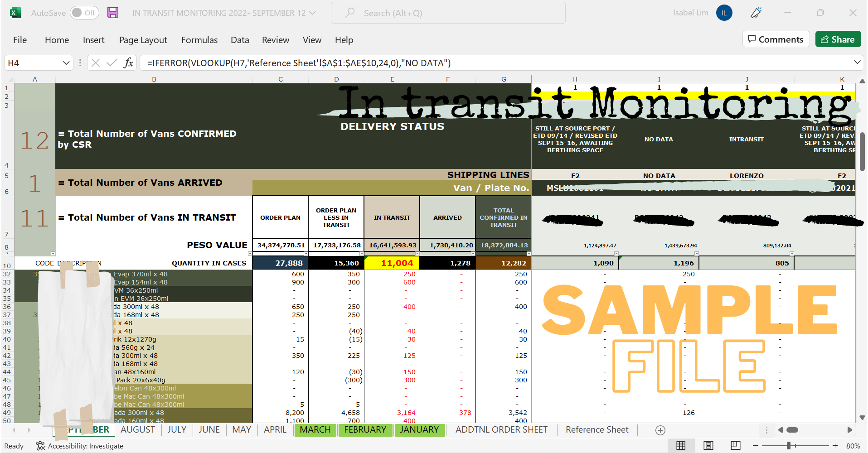The width and height of the screenshot is (868, 453).
Task: Click the magnifier icon in the search box
Action: point(350,13)
